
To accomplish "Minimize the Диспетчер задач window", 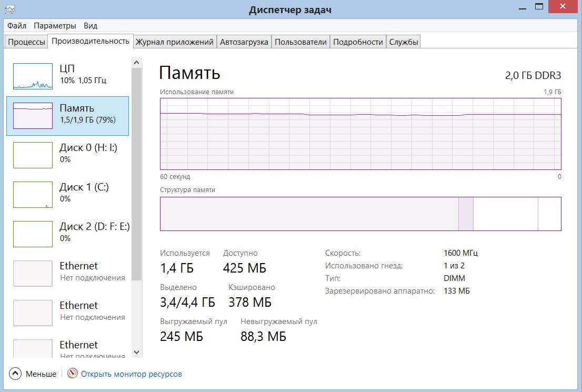I will (x=523, y=8).
